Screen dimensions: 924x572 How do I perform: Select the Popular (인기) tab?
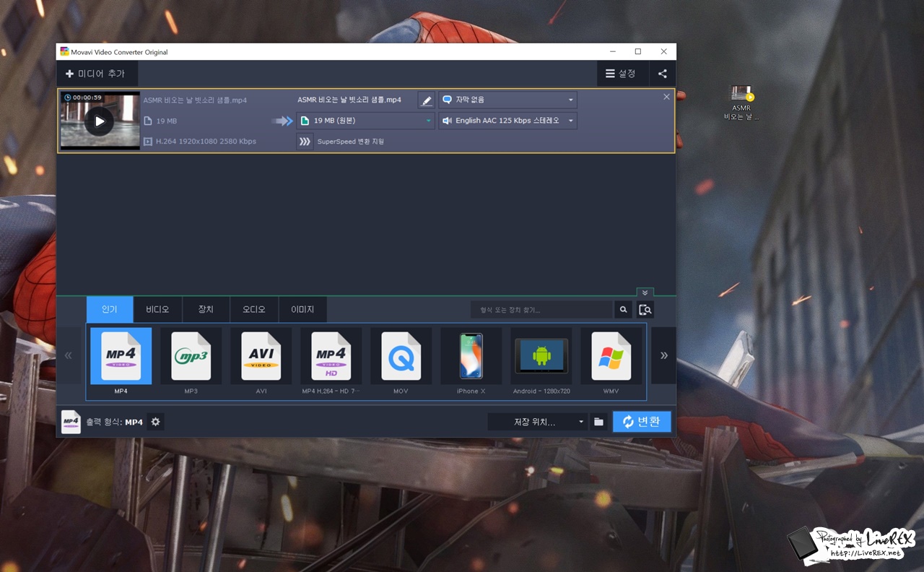click(x=110, y=309)
